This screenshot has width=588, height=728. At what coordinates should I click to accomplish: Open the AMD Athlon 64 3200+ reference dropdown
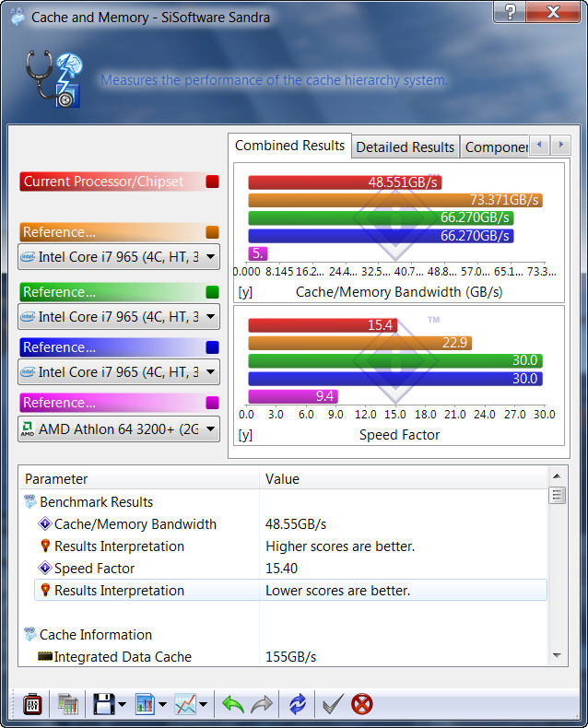click(x=119, y=429)
